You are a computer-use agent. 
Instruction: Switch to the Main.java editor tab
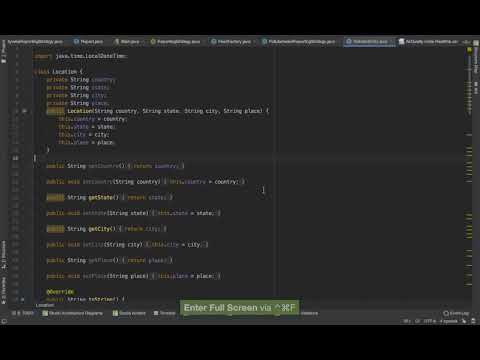(x=127, y=42)
